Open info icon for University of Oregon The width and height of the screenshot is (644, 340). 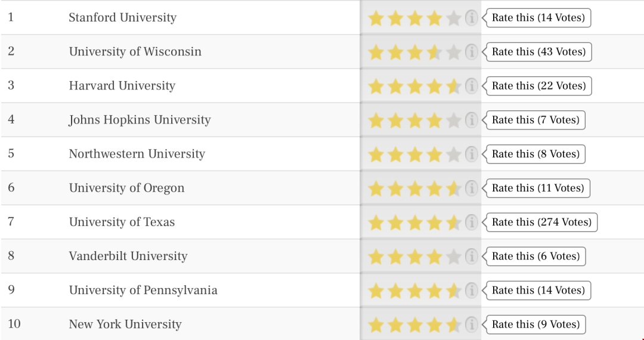click(x=471, y=188)
